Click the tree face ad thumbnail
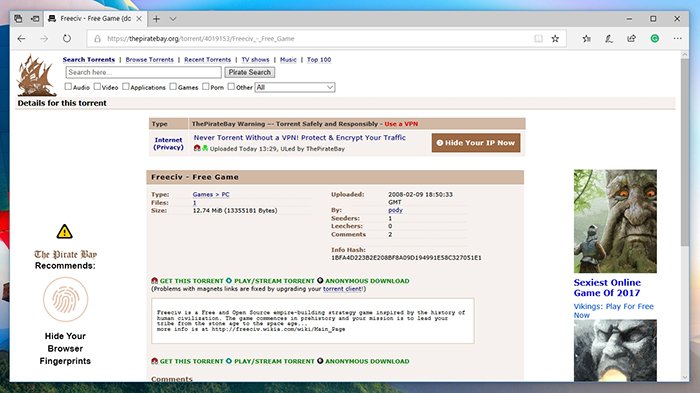 615,221
